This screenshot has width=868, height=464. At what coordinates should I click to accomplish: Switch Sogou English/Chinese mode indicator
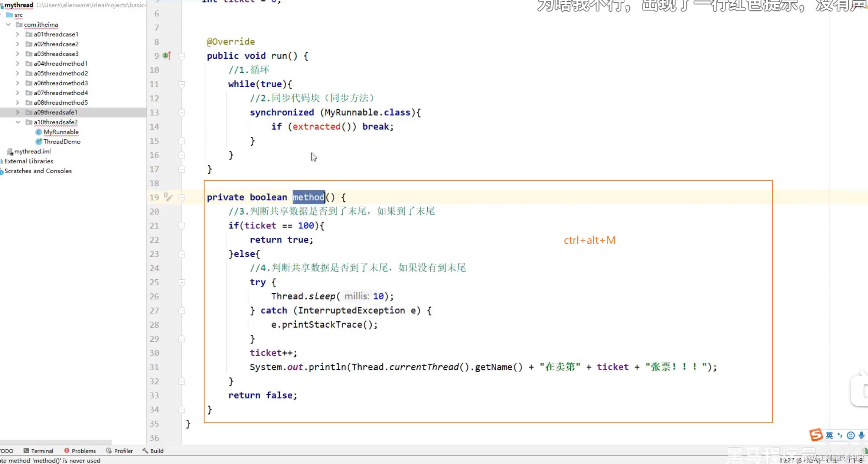pos(829,435)
